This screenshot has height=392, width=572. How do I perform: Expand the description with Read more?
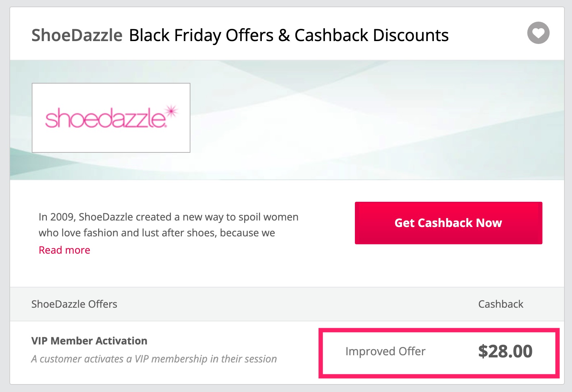click(x=64, y=250)
